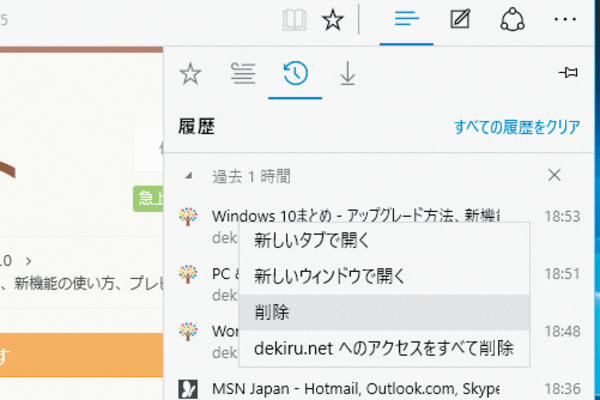
Task: Switch to Favorites tab in hub
Action: pyautogui.click(x=190, y=73)
